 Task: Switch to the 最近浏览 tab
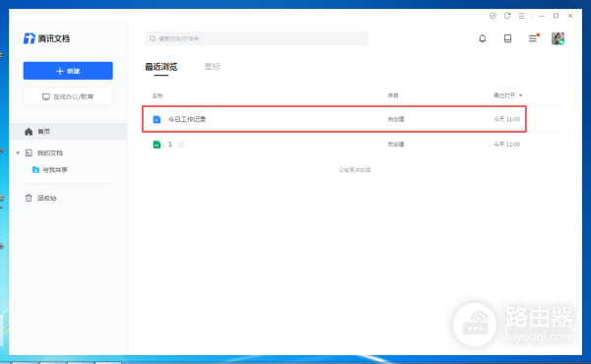click(161, 67)
